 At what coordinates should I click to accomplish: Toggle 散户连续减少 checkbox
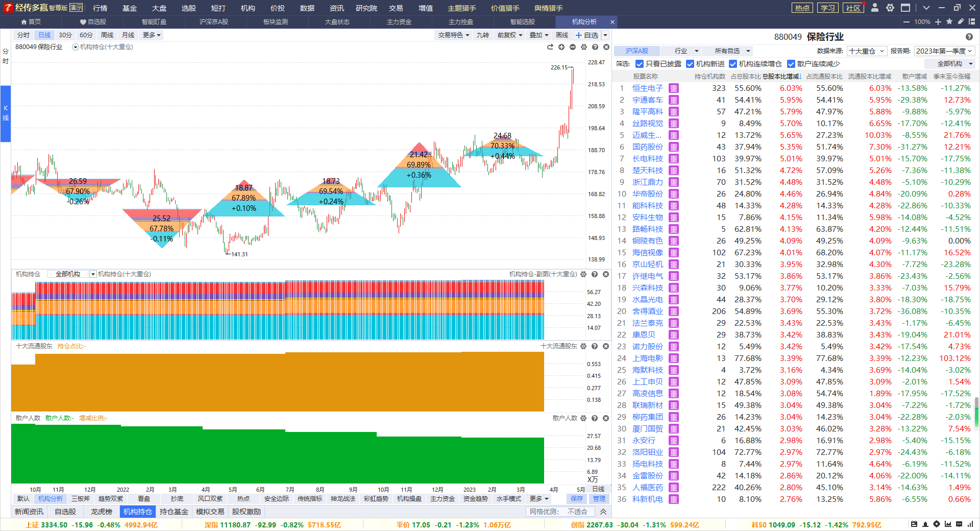click(791, 64)
